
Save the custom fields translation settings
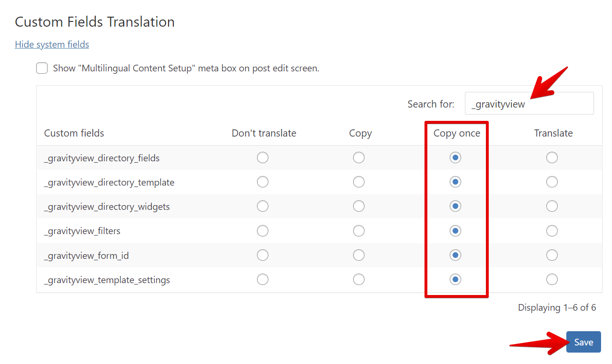pos(583,342)
